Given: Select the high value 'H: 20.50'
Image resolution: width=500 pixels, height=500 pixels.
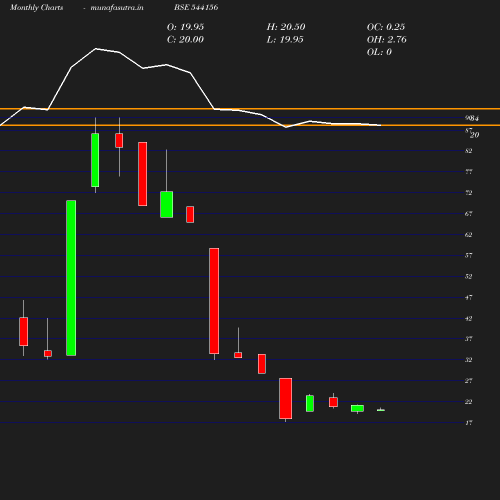Looking at the screenshot, I should point(286,27).
